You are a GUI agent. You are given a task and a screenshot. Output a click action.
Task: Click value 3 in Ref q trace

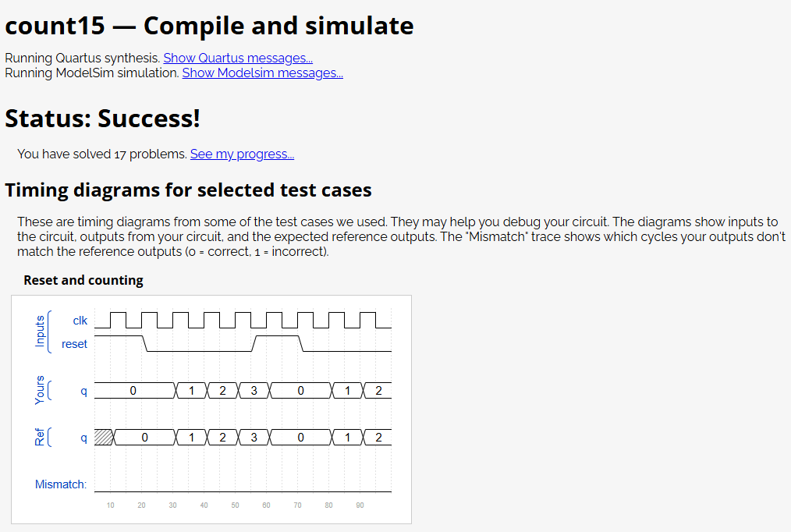(x=254, y=437)
